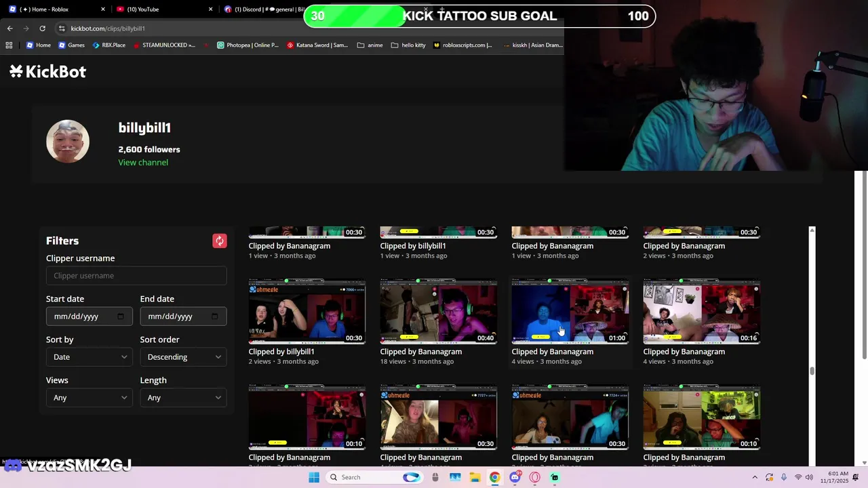Open the STEAMUNLOCKED bookmark

click(164, 45)
